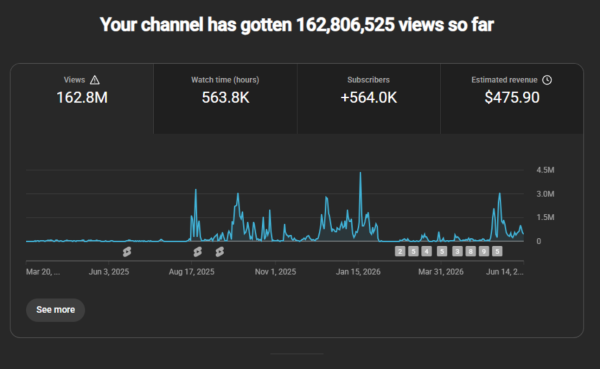Click the 563.8K watch time value
600x369 pixels.
point(225,98)
